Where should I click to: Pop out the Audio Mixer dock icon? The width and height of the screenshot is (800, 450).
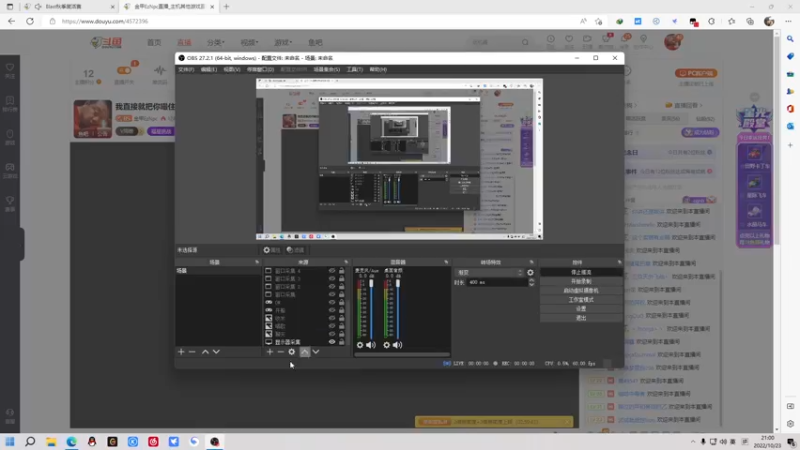click(x=446, y=262)
